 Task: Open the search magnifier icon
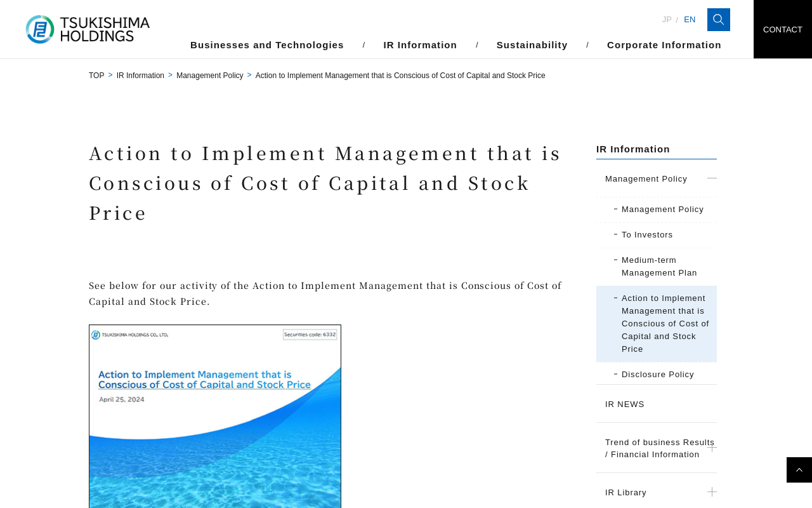718,20
